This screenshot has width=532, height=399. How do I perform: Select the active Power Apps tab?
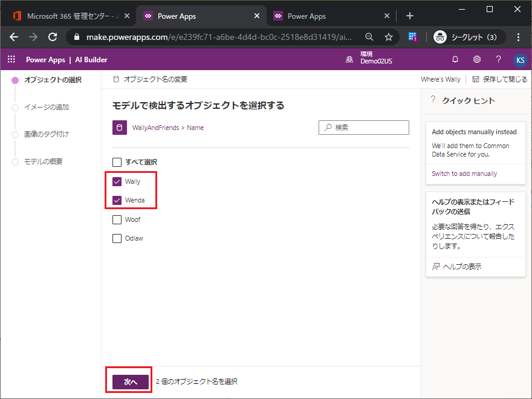point(201,16)
